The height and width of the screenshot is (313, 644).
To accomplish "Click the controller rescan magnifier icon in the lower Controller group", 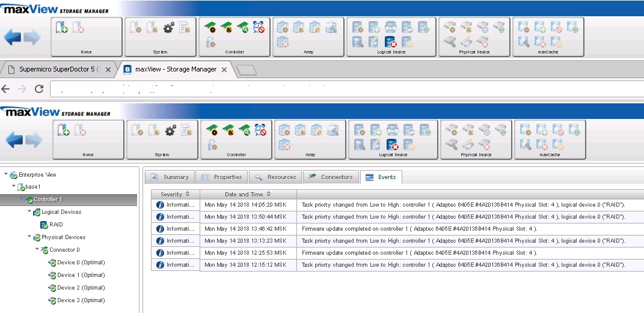I will click(244, 130).
